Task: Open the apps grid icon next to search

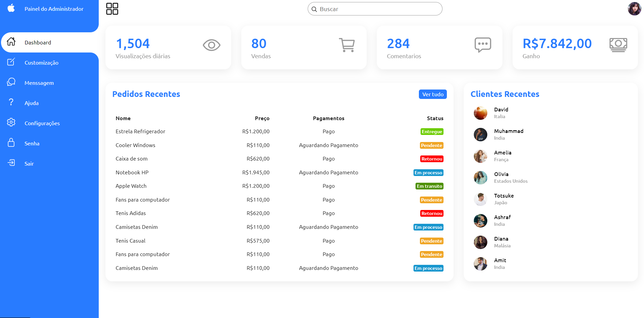Action: pos(112,9)
